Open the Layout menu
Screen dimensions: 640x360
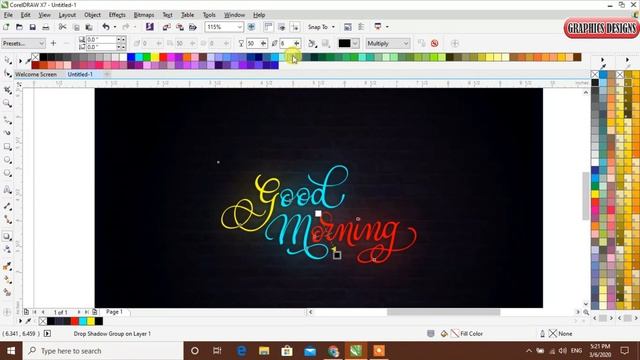point(67,15)
